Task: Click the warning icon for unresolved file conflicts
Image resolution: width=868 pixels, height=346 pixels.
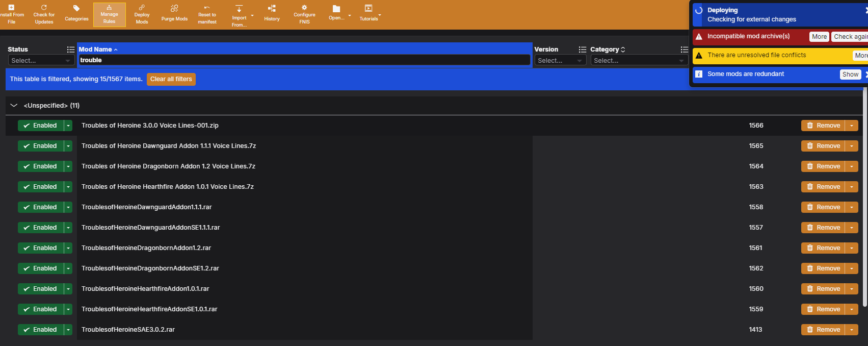Action: coord(699,55)
